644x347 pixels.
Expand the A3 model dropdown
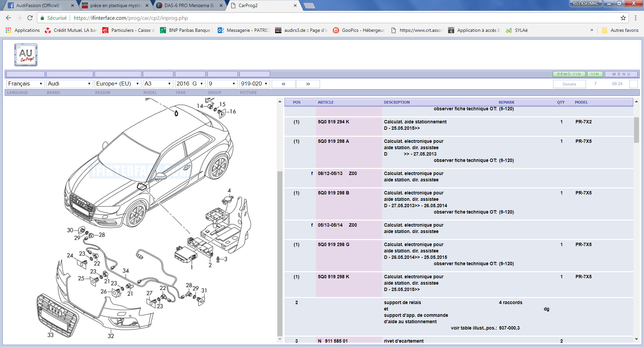[158, 84]
